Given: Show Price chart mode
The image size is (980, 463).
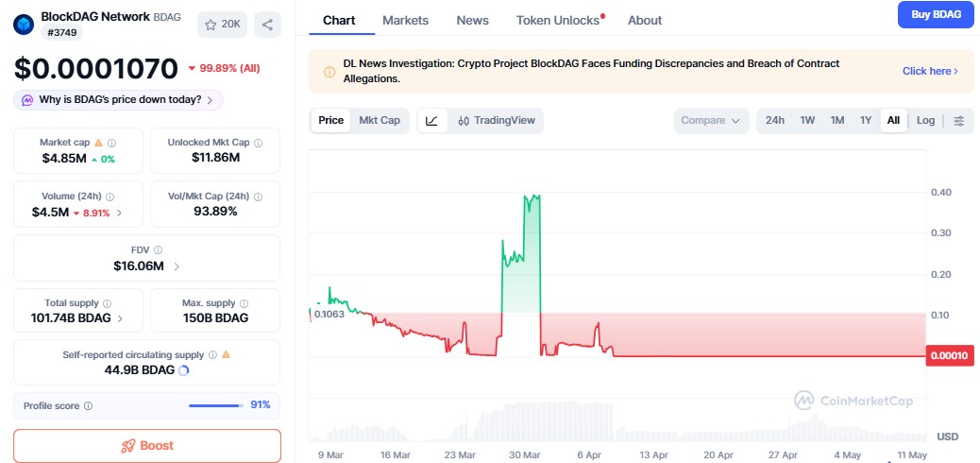Looking at the screenshot, I should coord(330,120).
